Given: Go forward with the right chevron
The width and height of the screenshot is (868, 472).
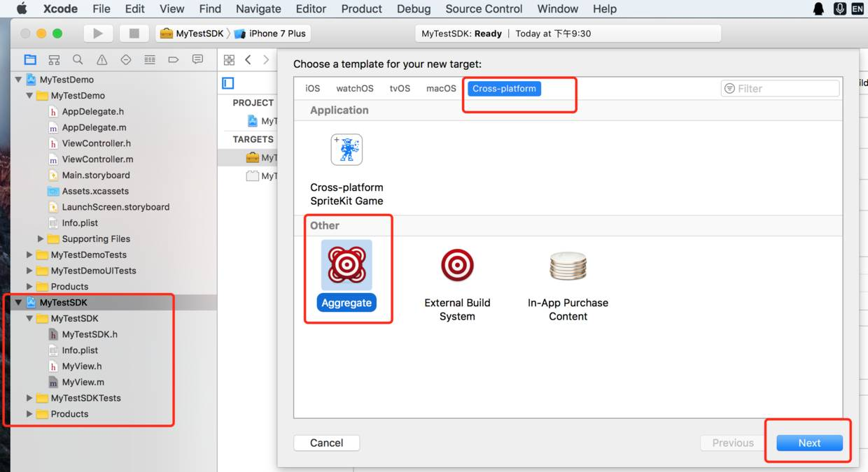Looking at the screenshot, I should (266, 60).
